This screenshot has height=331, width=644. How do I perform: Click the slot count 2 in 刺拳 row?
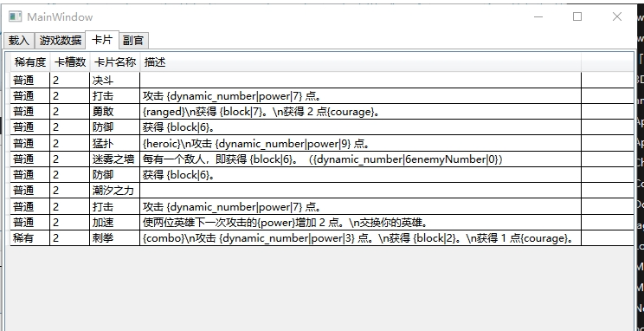point(70,238)
